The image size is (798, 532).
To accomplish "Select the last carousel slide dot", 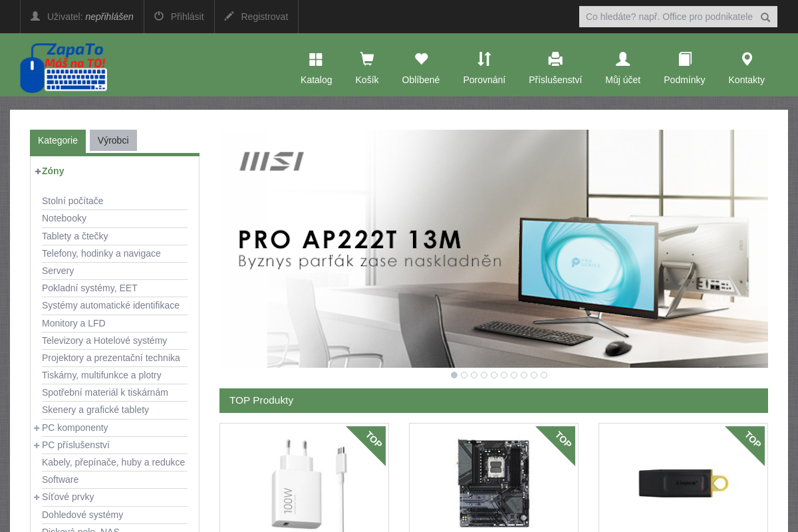I will coord(544,375).
